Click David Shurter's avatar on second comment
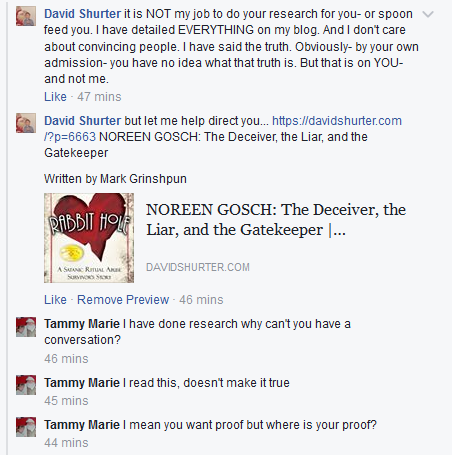 (26, 123)
